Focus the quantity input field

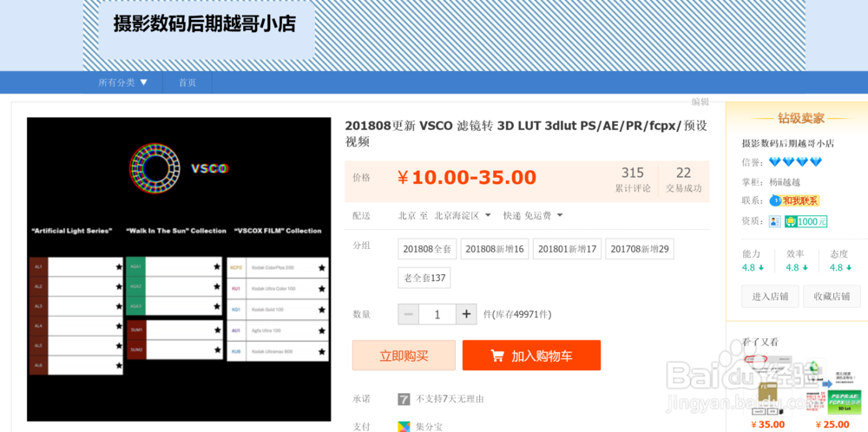coord(437,314)
